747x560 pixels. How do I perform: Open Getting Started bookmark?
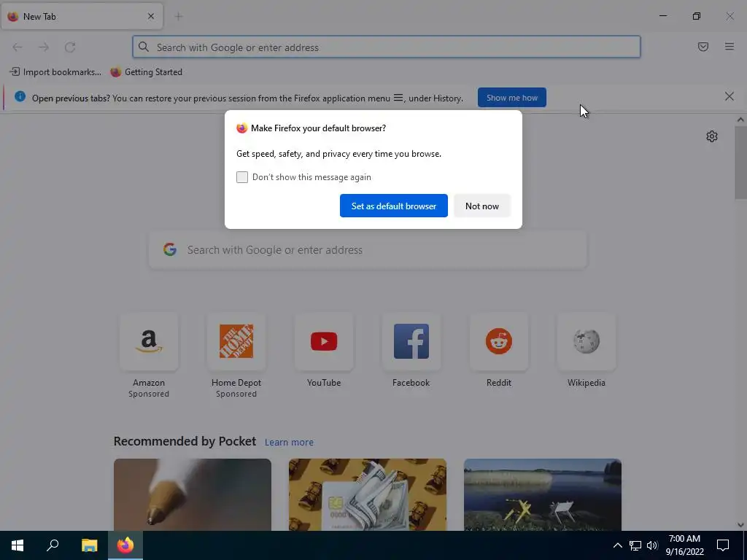pos(147,72)
